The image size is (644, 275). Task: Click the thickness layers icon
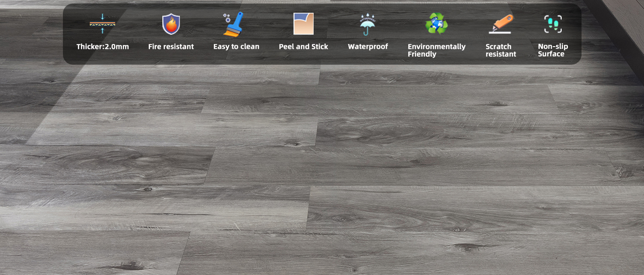tap(102, 24)
